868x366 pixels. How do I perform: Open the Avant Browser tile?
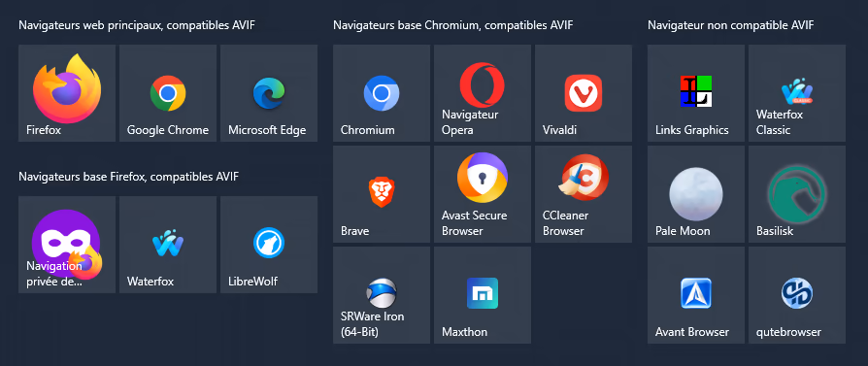click(696, 295)
